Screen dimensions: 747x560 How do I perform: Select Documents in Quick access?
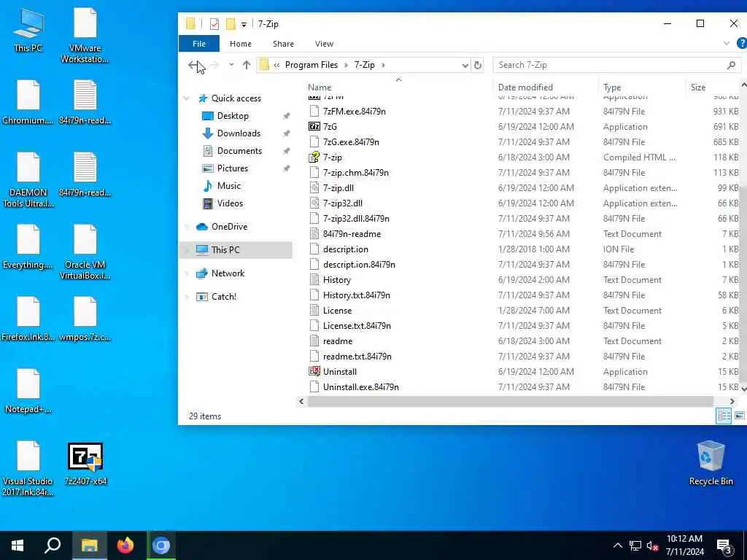click(239, 151)
